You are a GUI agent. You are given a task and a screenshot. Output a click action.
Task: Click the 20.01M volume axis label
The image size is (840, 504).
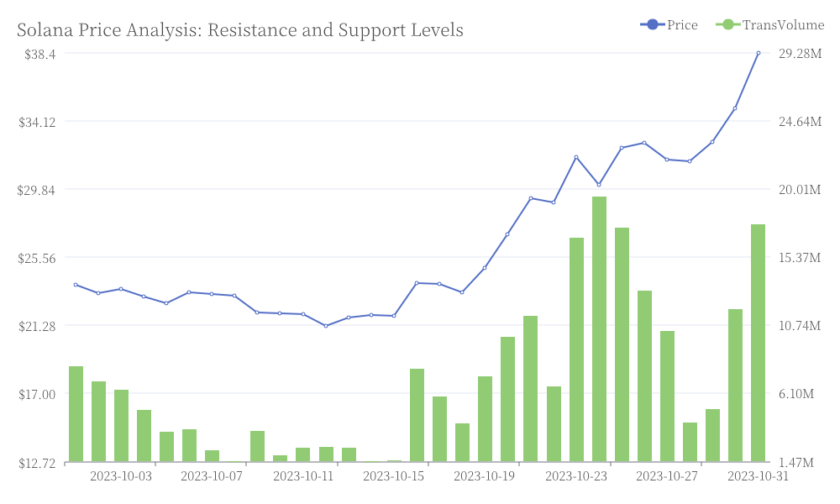coord(800,190)
